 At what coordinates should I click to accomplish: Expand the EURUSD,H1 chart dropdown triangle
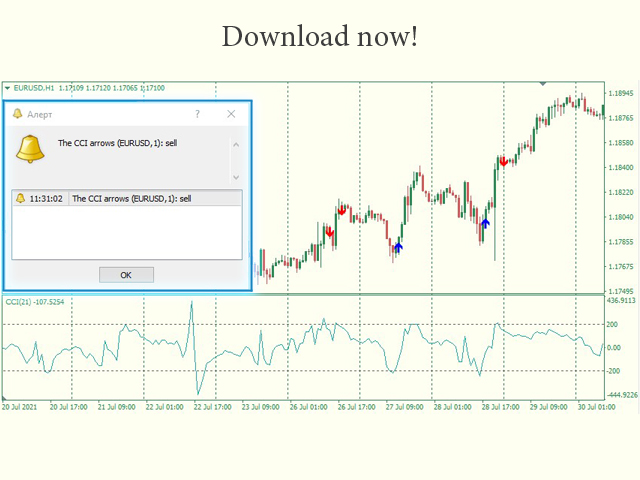(x=7, y=88)
